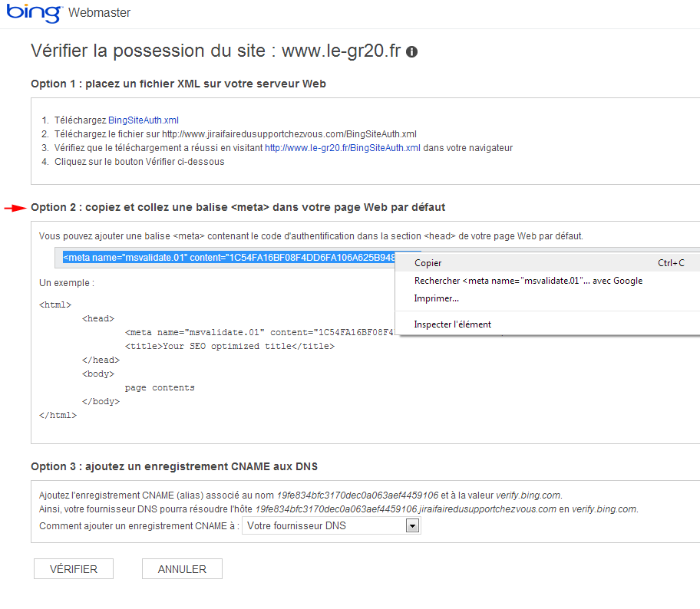The width and height of the screenshot is (700, 609).
Task: Click the verify.bing.com italic value text
Action: pos(529,495)
